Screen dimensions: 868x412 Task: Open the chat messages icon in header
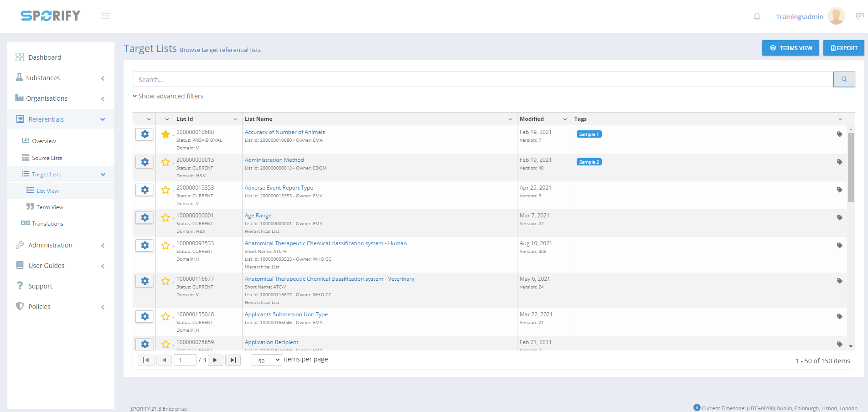pos(859,16)
